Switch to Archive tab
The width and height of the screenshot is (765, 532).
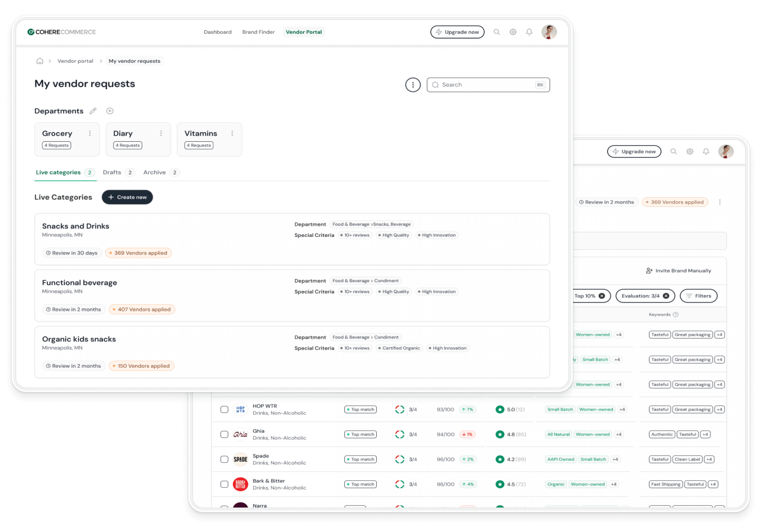coord(161,172)
